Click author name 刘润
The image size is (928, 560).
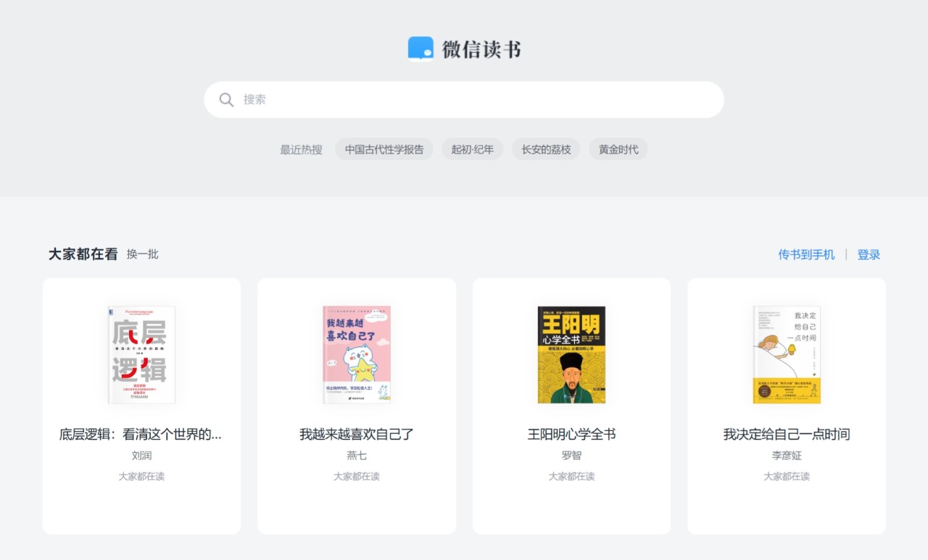tap(141, 456)
